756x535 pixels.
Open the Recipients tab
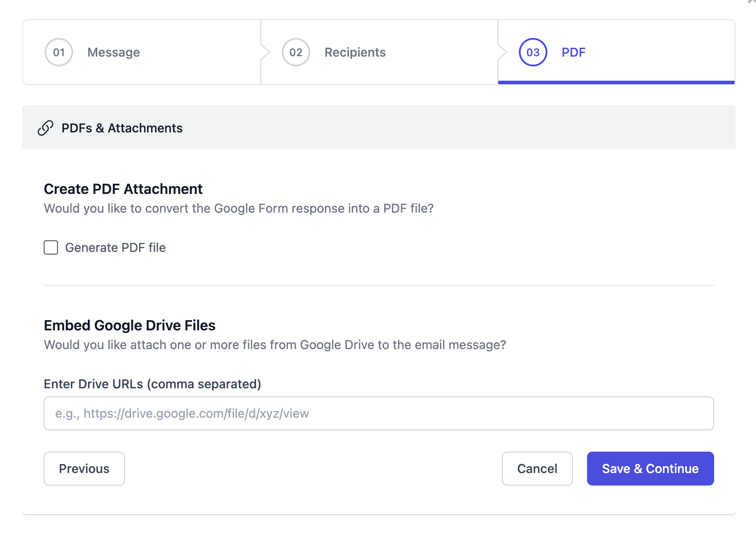coord(354,52)
